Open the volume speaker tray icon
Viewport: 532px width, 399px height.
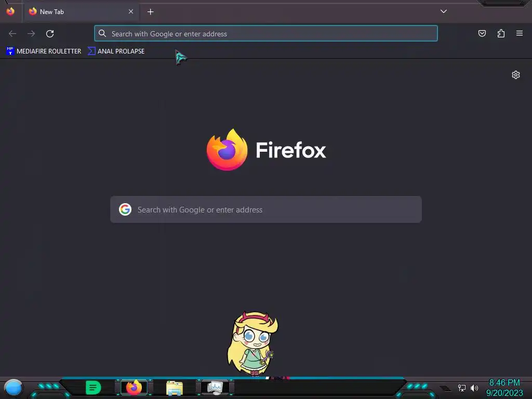pyautogui.click(x=474, y=388)
